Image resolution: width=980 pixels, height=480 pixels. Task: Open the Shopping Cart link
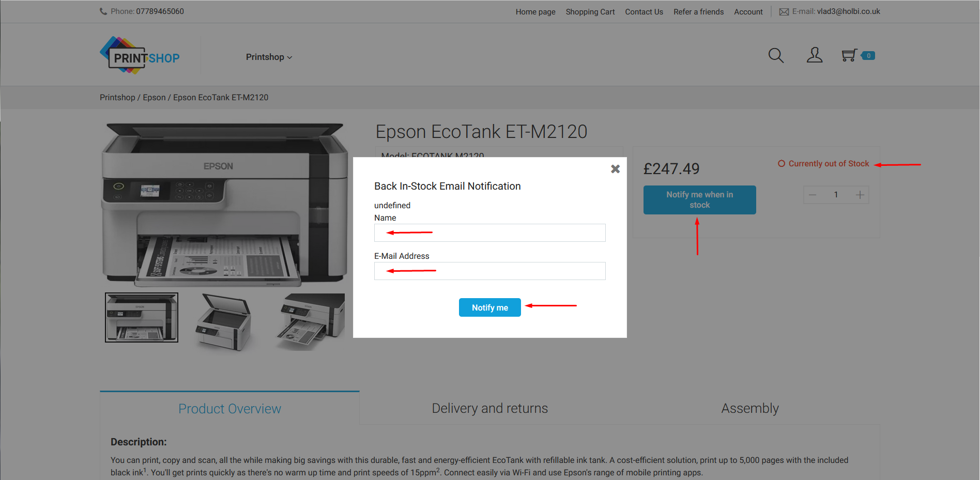590,12
